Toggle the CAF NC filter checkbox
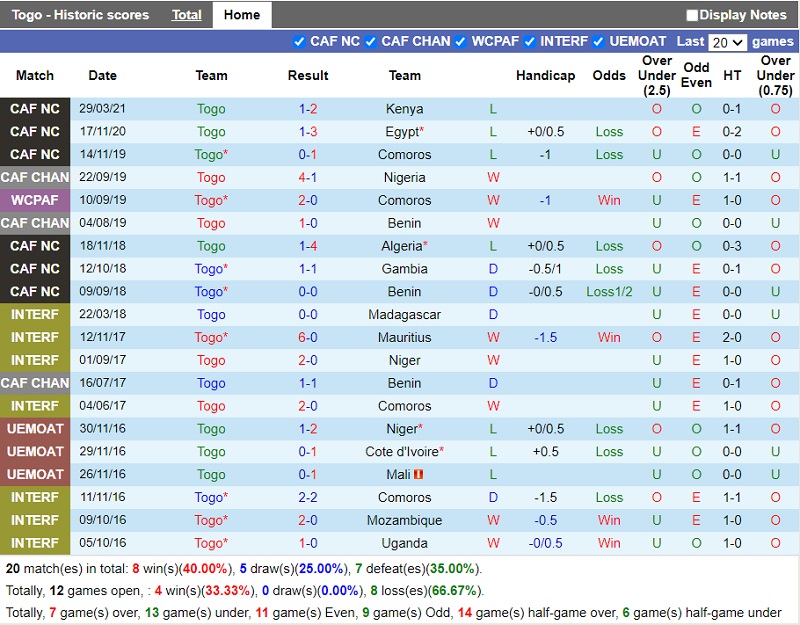This screenshot has width=800, height=625. 299,42
